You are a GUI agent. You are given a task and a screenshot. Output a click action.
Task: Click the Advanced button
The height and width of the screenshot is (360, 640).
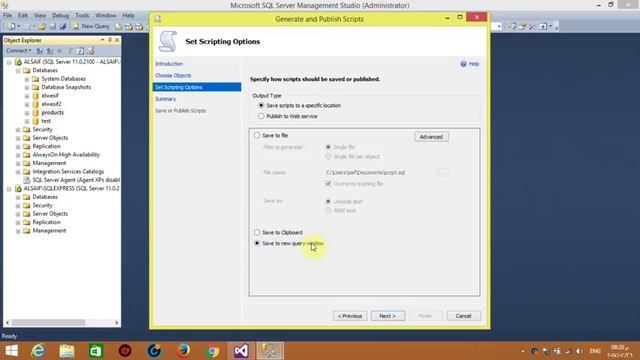tap(431, 137)
